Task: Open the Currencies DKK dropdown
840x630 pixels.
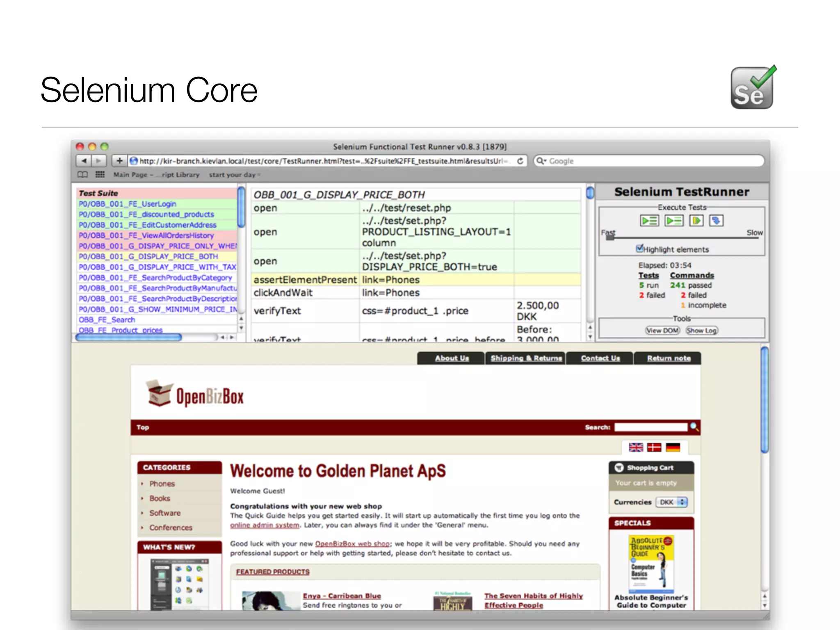Action: tap(671, 502)
